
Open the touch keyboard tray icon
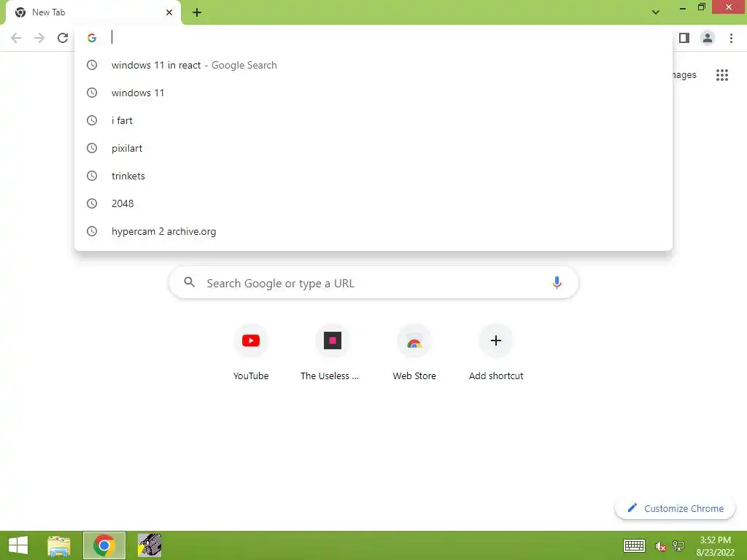[634, 545]
